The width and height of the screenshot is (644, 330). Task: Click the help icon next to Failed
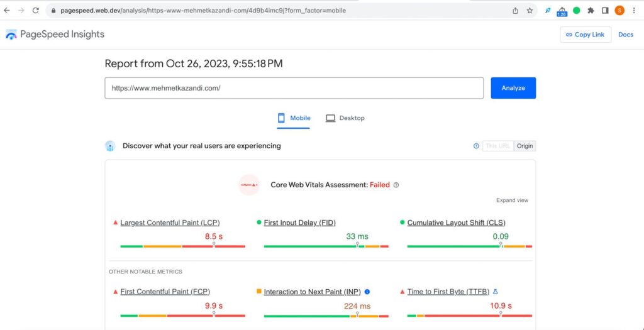coord(396,185)
